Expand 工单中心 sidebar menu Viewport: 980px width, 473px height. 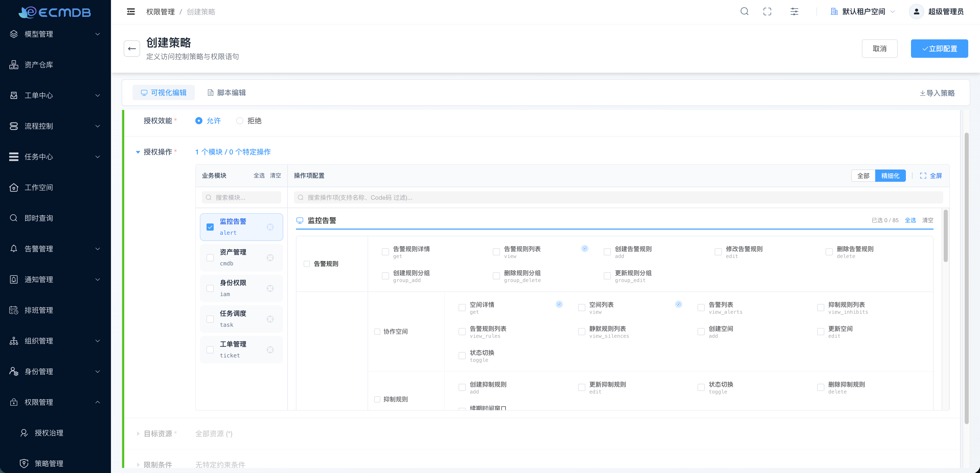click(x=55, y=96)
